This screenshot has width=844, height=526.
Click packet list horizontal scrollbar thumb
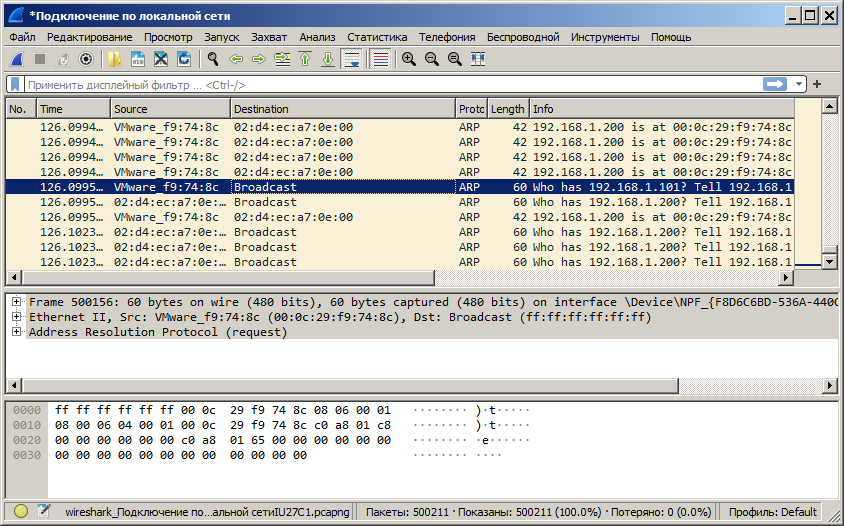pyautogui.click(x=228, y=278)
